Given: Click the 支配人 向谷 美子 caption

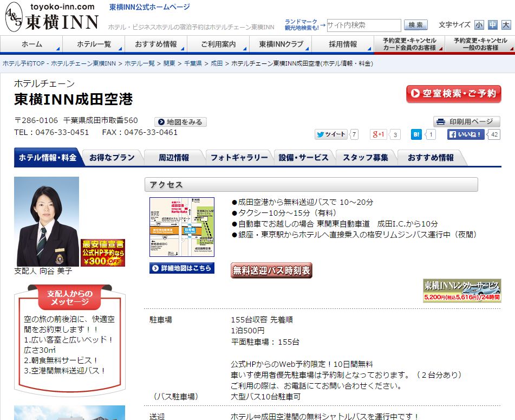Looking at the screenshot, I should [43, 271].
